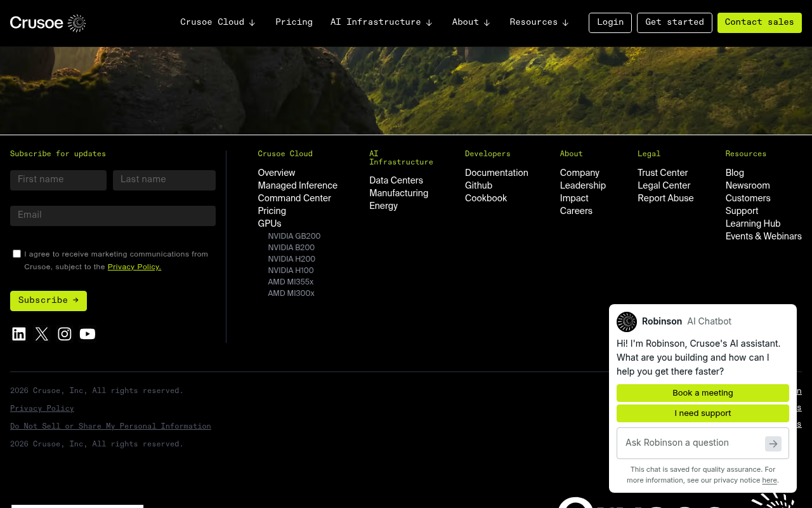
Task: Open privacy notice 'here' link in chatbot
Action: 769,481
